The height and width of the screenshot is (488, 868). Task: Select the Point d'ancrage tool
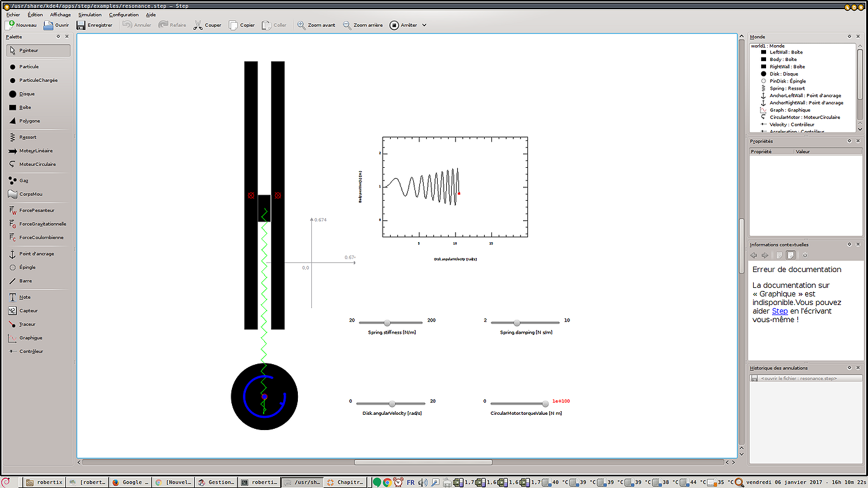click(38, 254)
